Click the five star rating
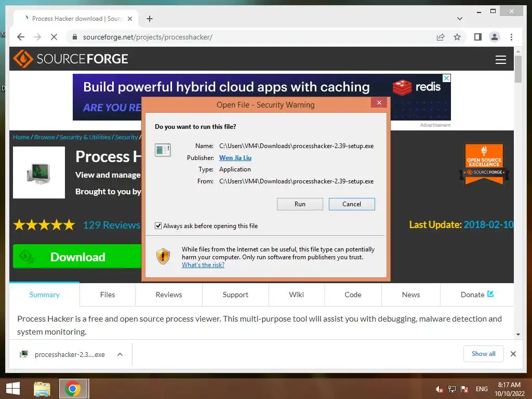Screen dimensions: 532x399 (44, 224)
